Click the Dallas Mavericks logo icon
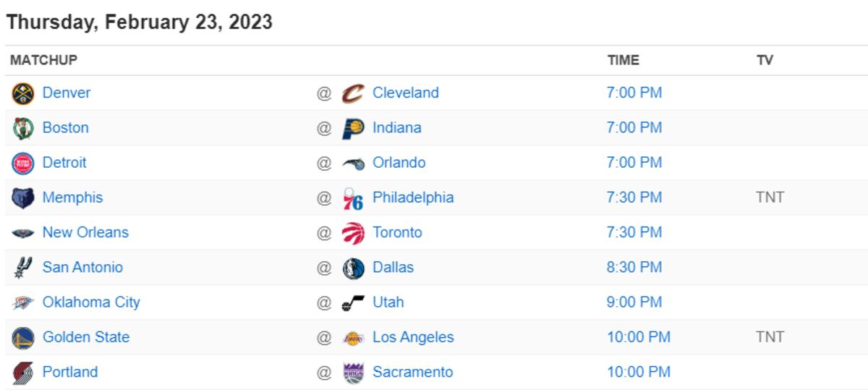Viewport: 868px width, 390px height. (x=353, y=268)
